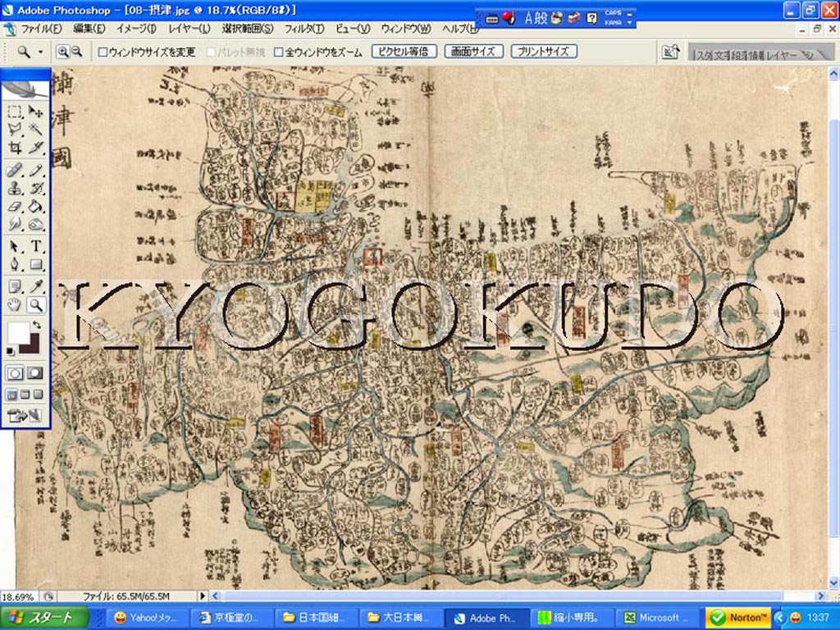Select the Smudge tool
Viewport: 840px width, 630px height.
point(15,224)
